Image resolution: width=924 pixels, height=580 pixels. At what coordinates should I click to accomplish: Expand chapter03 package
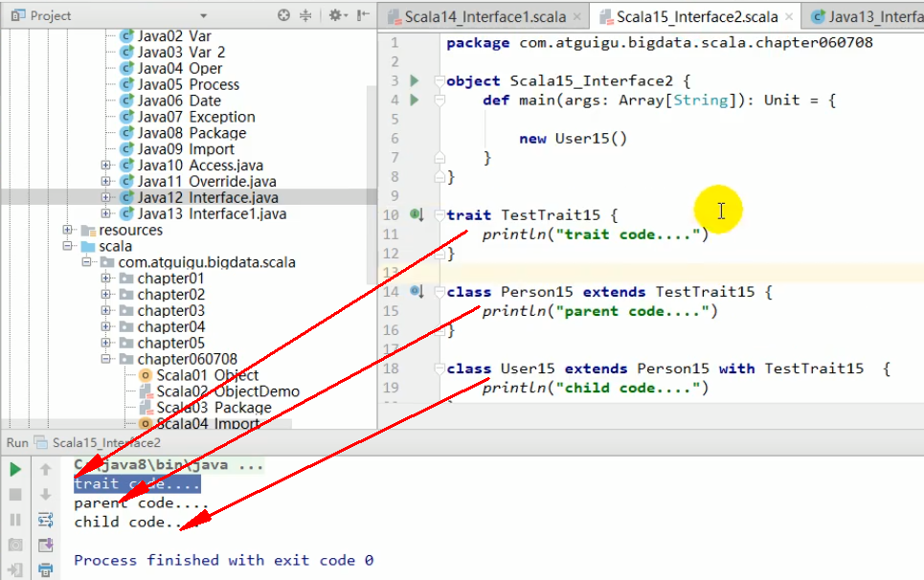click(x=105, y=311)
